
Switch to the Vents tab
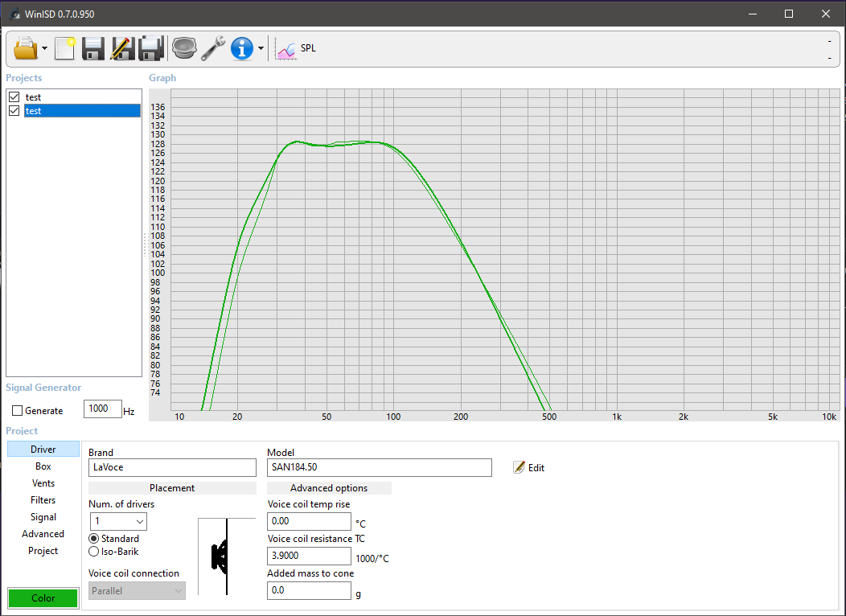tap(43, 483)
